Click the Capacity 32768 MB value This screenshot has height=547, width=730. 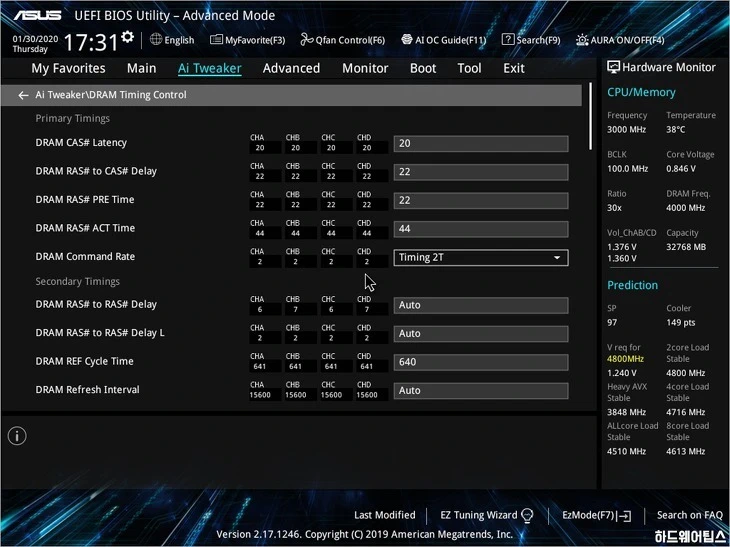click(686, 247)
